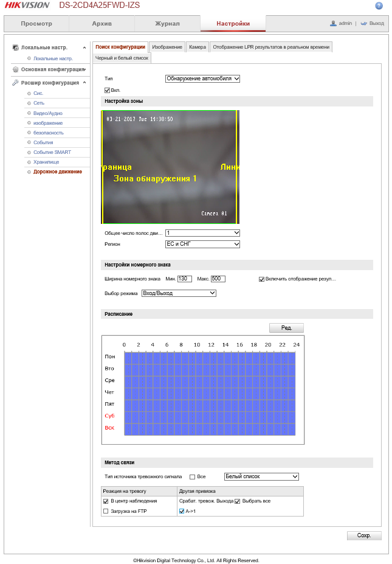Click the Basic configuration gear icon
The height and width of the screenshot is (564, 392).
pyautogui.click(x=15, y=69)
